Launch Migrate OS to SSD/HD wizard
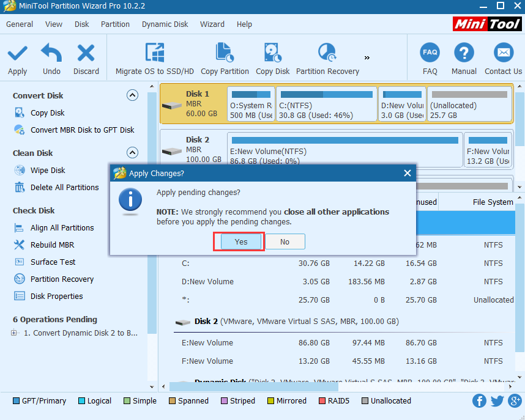The width and height of the screenshot is (525, 420). point(154,59)
